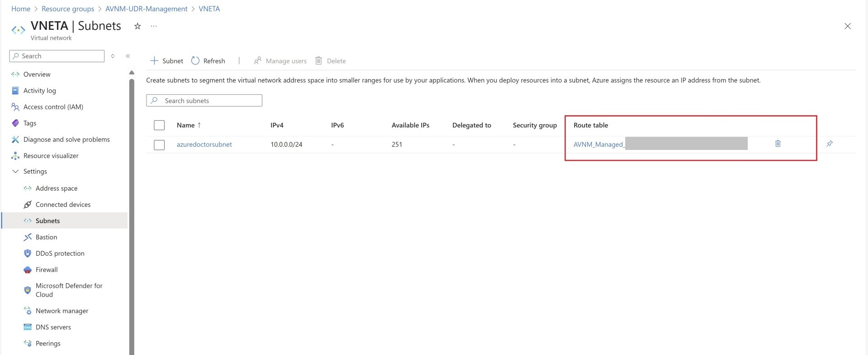Image resolution: width=868 pixels, height=355 pixels.
Task: Open Resource visualizer
Action: (x=51, y=156)
